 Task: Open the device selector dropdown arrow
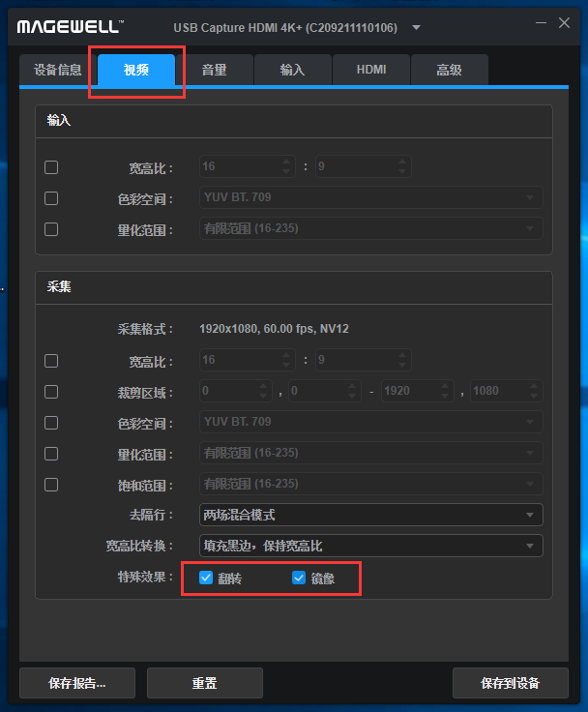click(416, 28)
